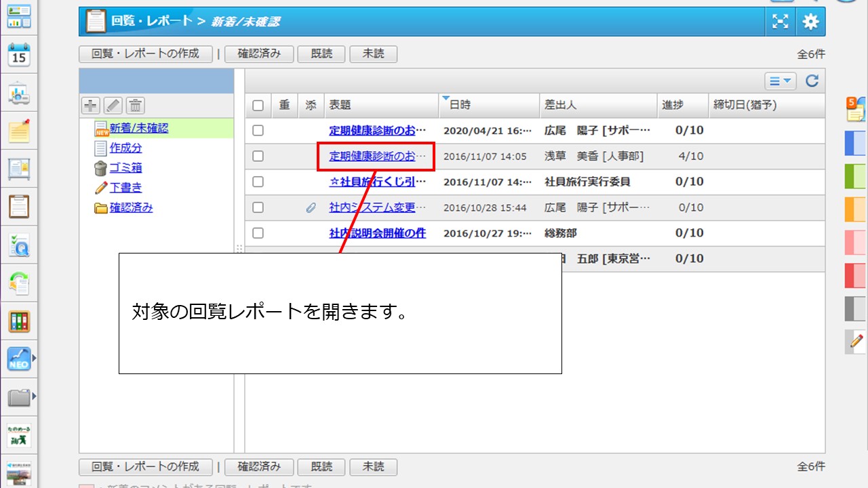Open the list view options dropdown
868x488 pixels.
pos(780,81)
